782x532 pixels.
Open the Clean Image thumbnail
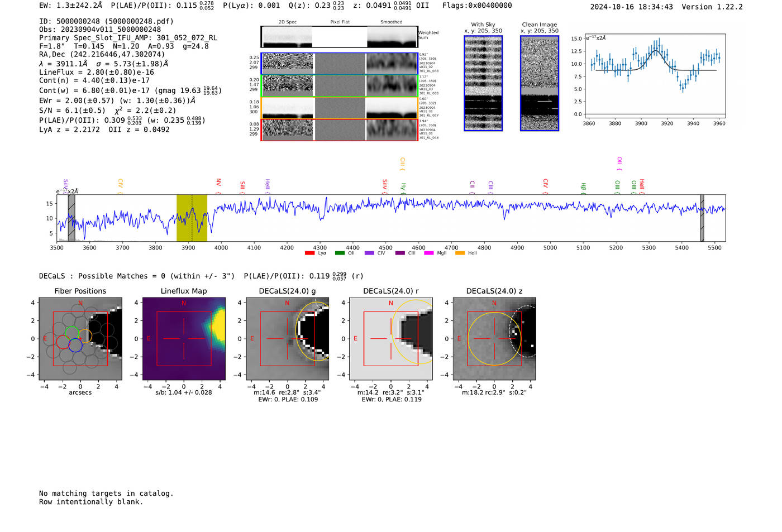click(540, 83)
